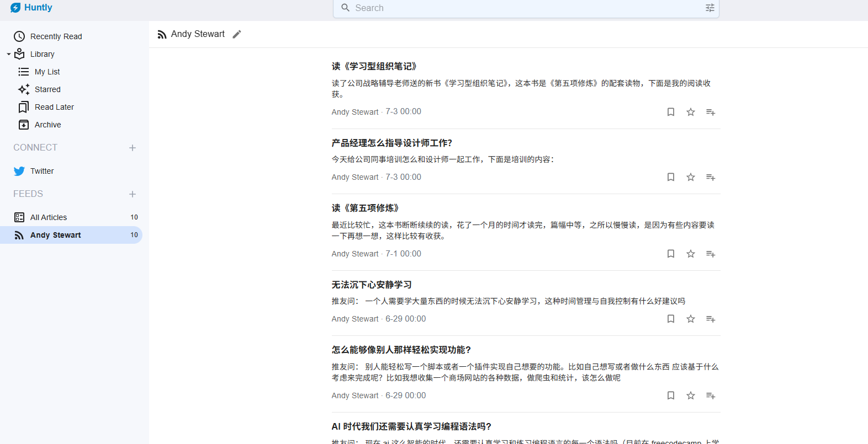Add a new feed with plus icon
868x444 pixels.
pos(133,194)
